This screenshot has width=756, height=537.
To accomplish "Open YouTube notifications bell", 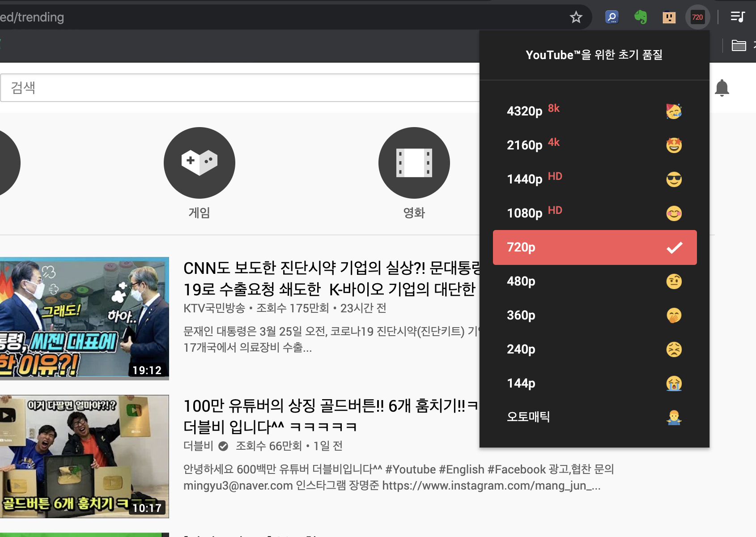I will pos(722,88).
